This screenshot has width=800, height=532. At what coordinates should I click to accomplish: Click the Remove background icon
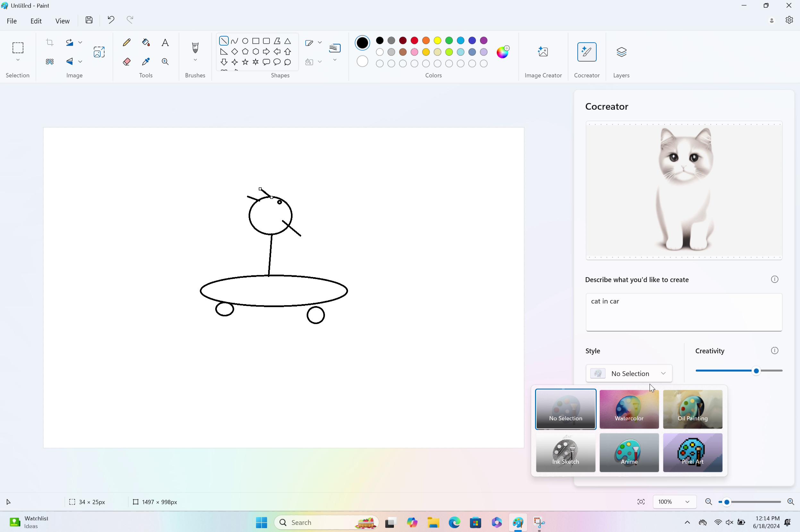point(50,61)
